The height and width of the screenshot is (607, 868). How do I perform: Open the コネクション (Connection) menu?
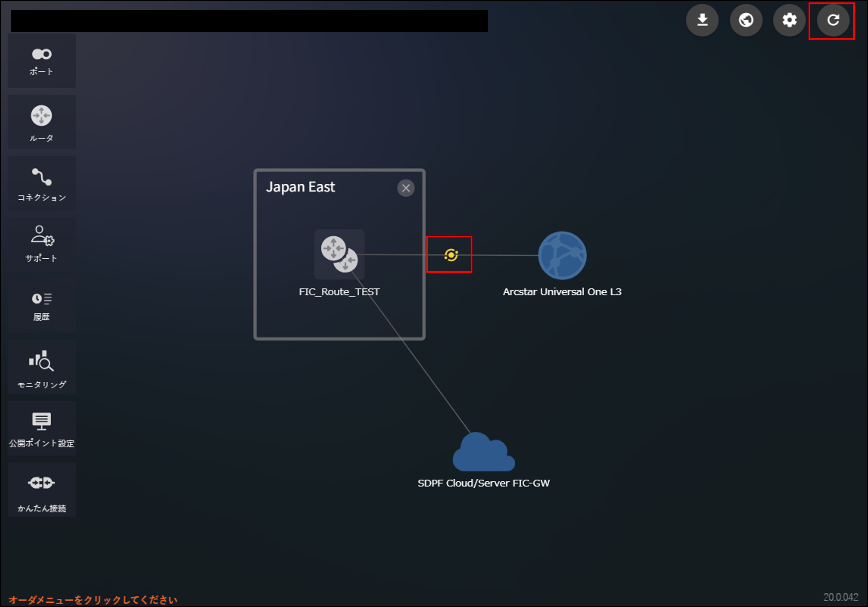[x=42, y=183]
